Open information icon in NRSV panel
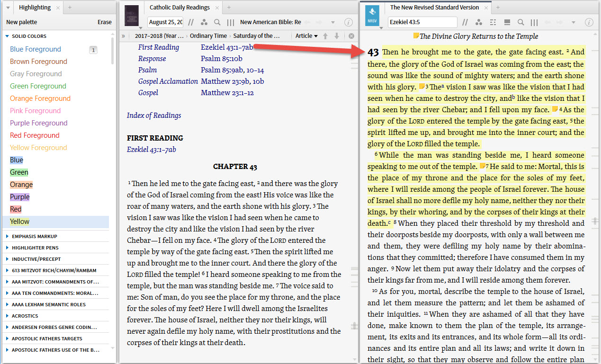The height and width of the screenshot is (364, 601). point(589,22)
